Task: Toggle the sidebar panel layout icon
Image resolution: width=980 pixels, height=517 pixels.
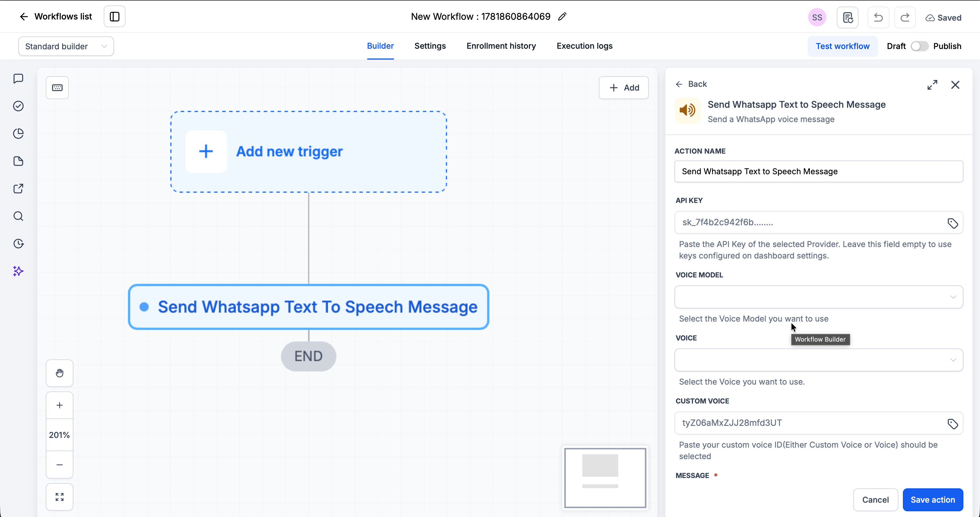Action: (115, 16)
